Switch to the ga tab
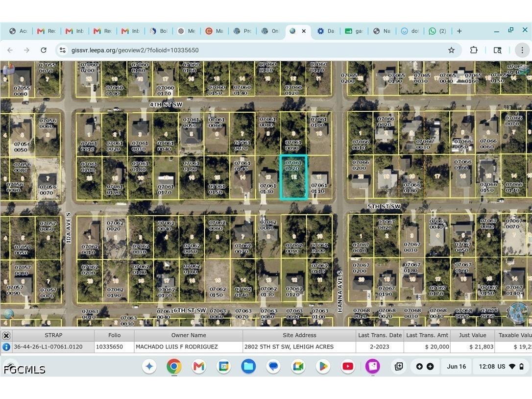532x399 pixels. (x=354, y=31)
